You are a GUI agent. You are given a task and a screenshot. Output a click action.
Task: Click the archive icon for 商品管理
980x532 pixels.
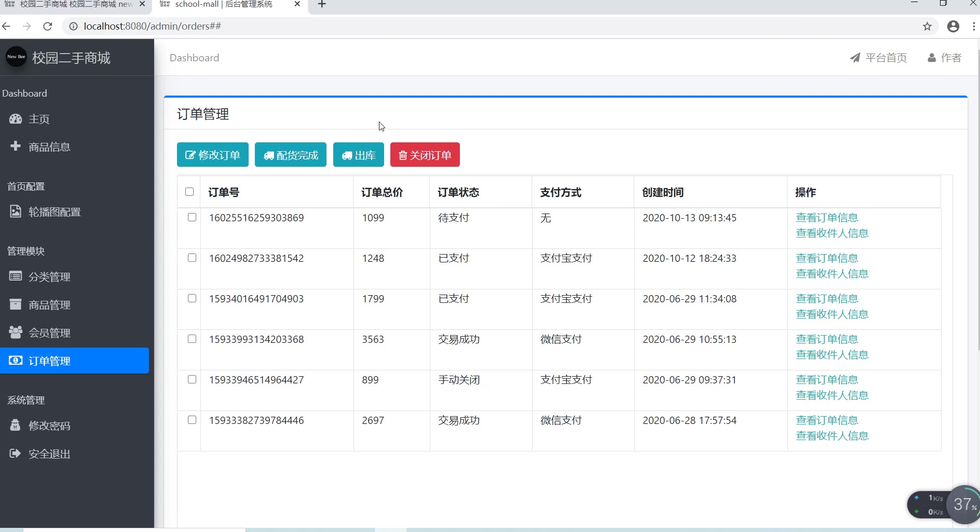click(x=16, y=304)
